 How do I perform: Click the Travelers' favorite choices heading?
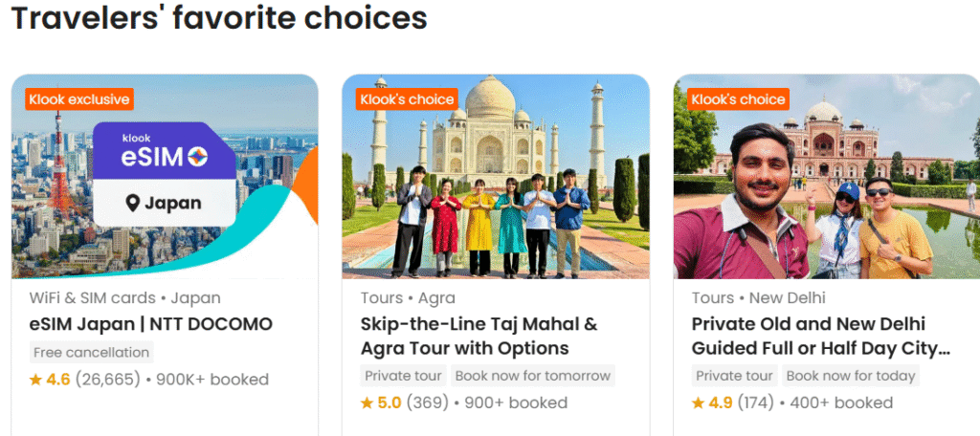pos(219,17)
